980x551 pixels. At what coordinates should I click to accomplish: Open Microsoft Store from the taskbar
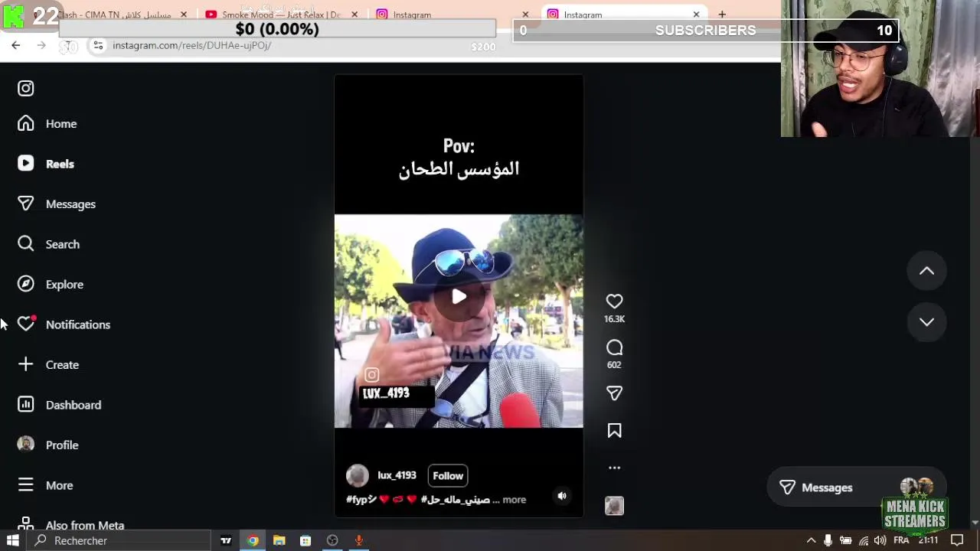(x=305, y=540)
